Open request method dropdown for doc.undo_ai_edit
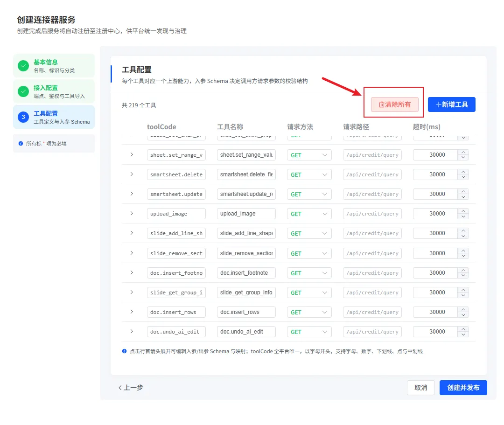This screenshot has width=504, height=425. pyautogui.click(x=309, y=332)
